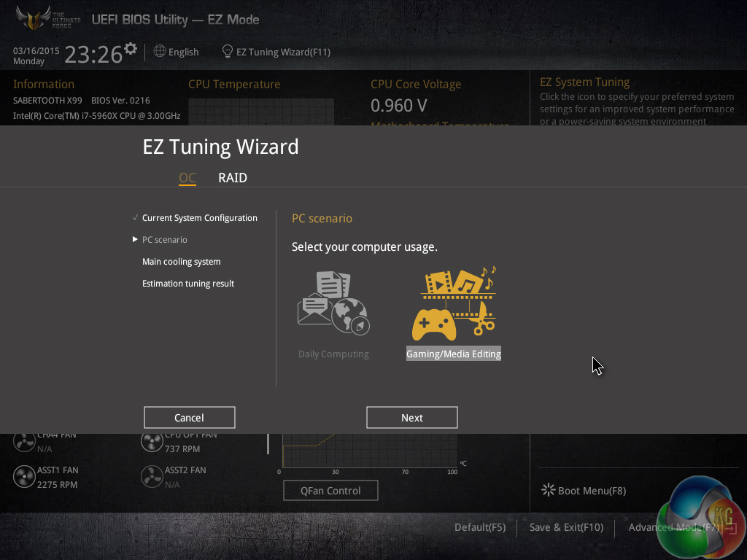This screenshot has width=747, height=560.
Task: Select the Daily Computing usage icon
Action: point(333,303)
